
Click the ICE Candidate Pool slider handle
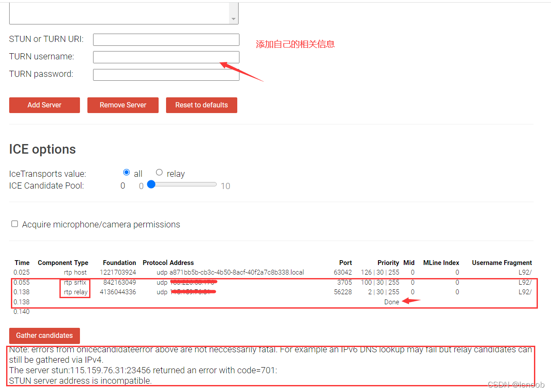pyautogui.click(x=151, y=185)
